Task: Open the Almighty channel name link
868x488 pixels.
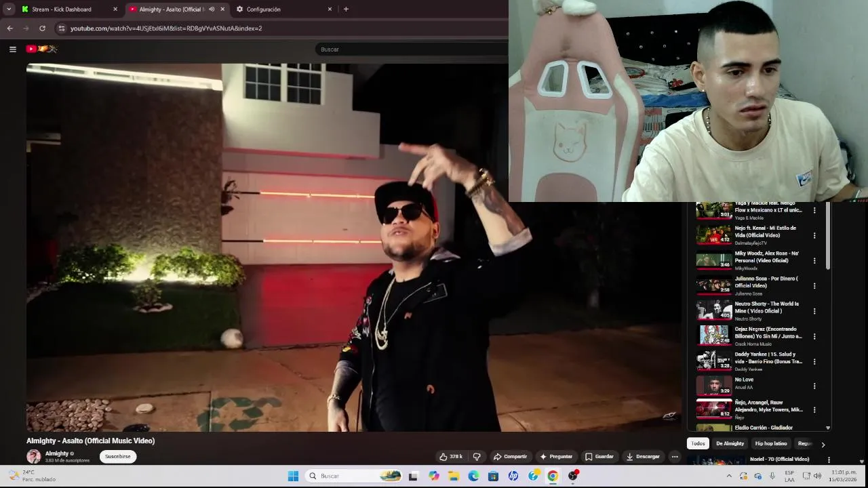Action: point(57,453)
